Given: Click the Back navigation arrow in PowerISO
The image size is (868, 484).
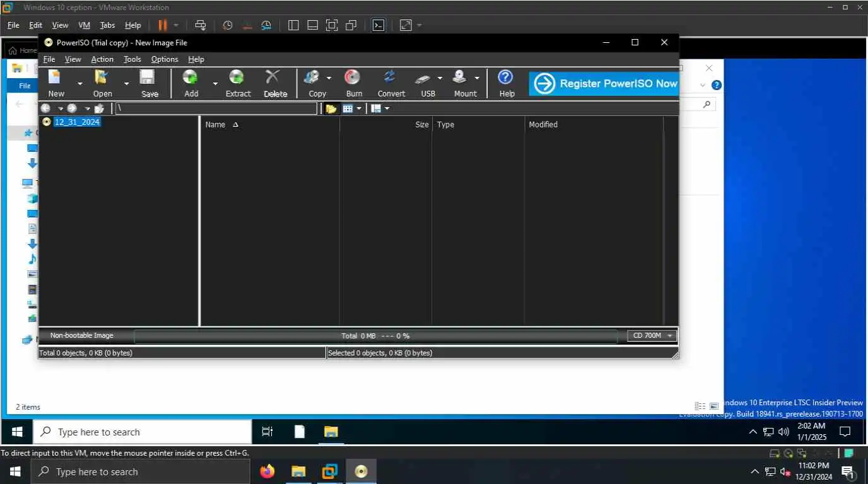Looking at the screenshot, I should point(46,108).
